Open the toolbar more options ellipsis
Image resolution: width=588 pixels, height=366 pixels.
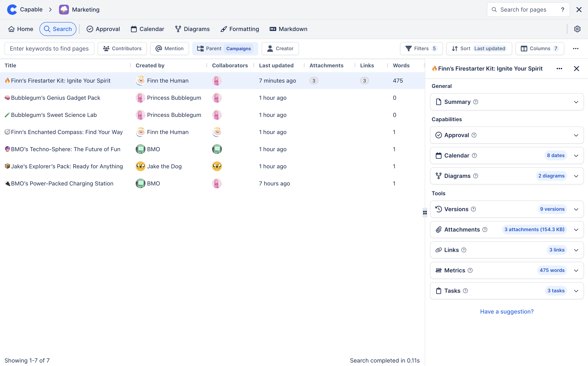point(575,49)
